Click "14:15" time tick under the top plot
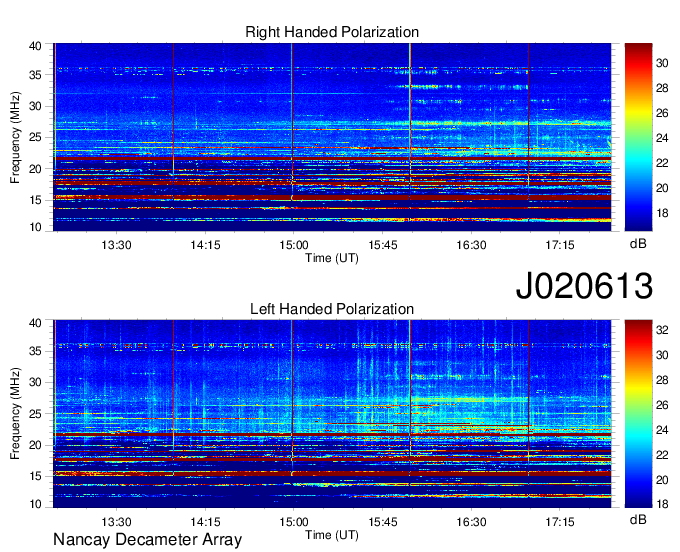Viewport: 680px width, 552px height. tap(205, 245)
